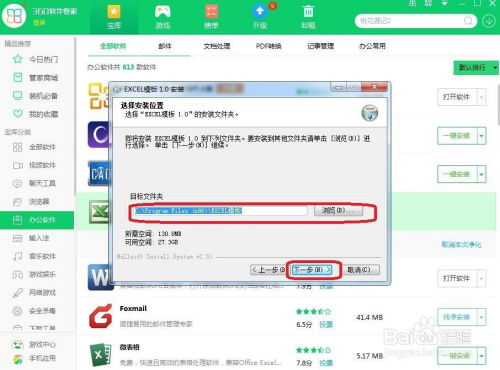Click the 360软件管家 logo icon

pos(14,16)
